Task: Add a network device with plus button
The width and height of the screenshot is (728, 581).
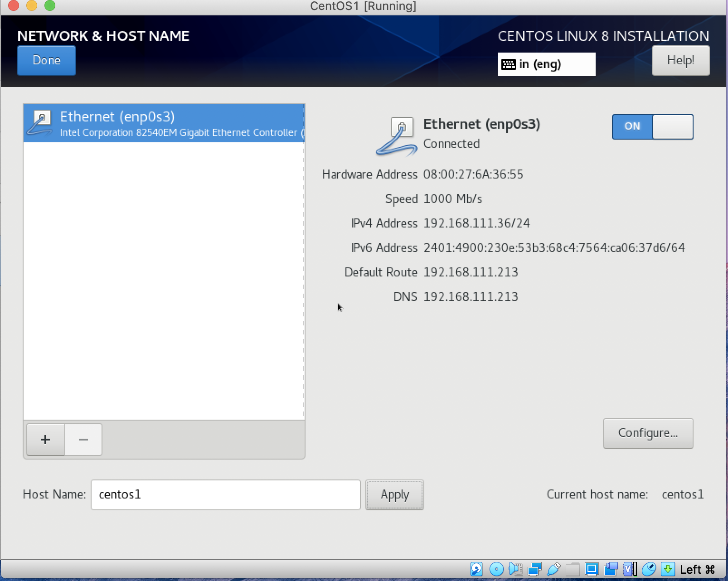Action: (45, 440)
